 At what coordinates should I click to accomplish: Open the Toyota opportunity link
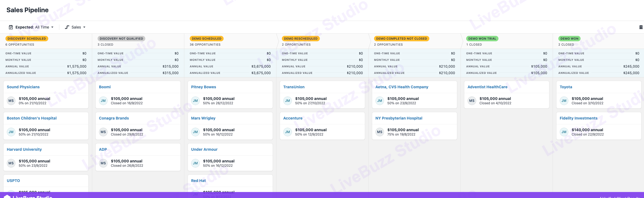(x=566, y=87)
